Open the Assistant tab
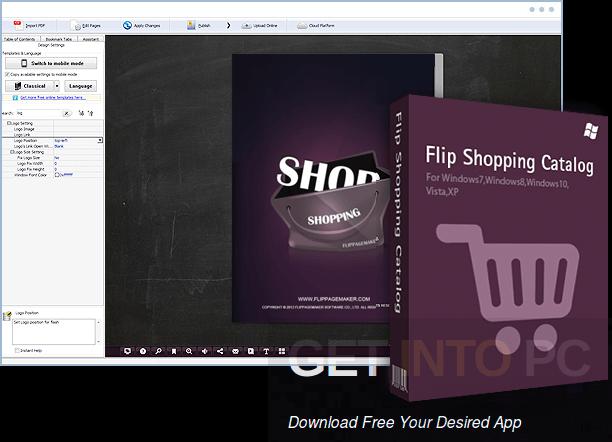The height and width of the screenshot is (442, 612). (x=90, y=39)
